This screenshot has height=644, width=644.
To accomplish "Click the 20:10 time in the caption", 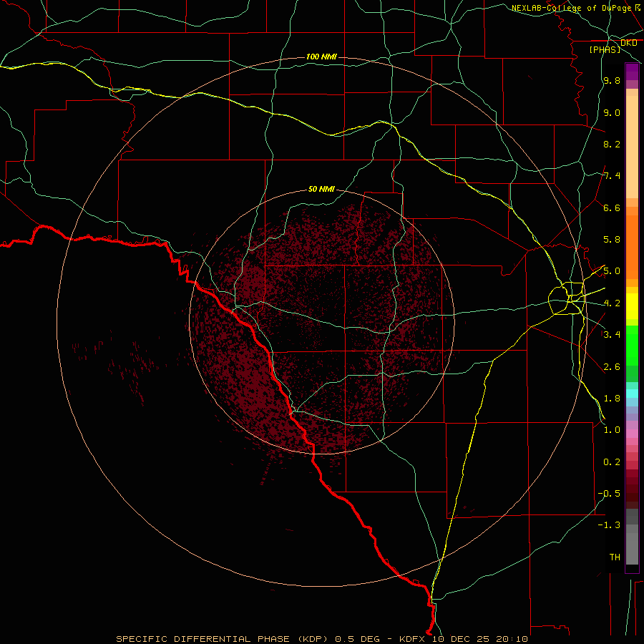I will pos(512,639).
